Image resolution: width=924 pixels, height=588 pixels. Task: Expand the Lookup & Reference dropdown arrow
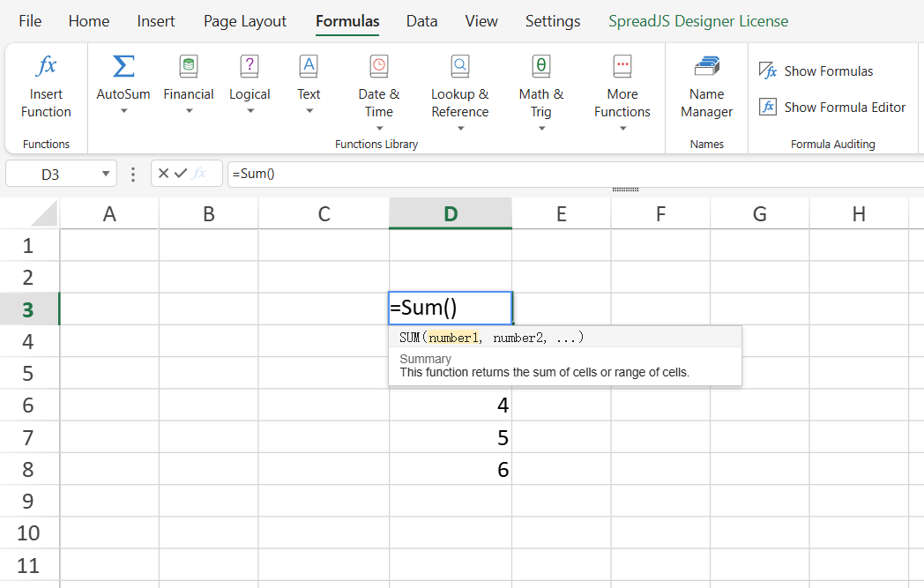(x=461, y=129)
